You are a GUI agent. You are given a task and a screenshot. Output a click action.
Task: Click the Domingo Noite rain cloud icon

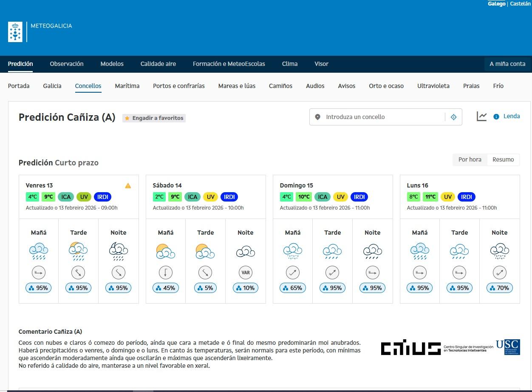pyautogui.click(x=373, y=252)
